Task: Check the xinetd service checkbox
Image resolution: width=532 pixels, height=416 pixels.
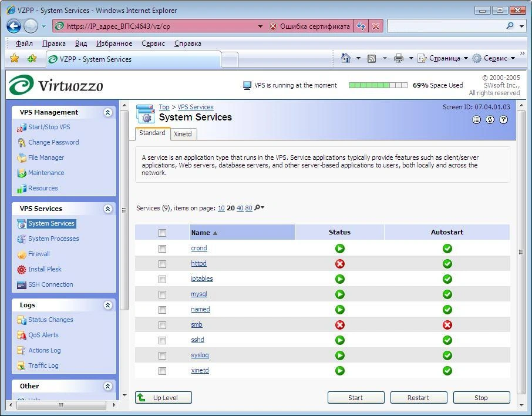Action: pyautogui.click(x=162, y=371)
